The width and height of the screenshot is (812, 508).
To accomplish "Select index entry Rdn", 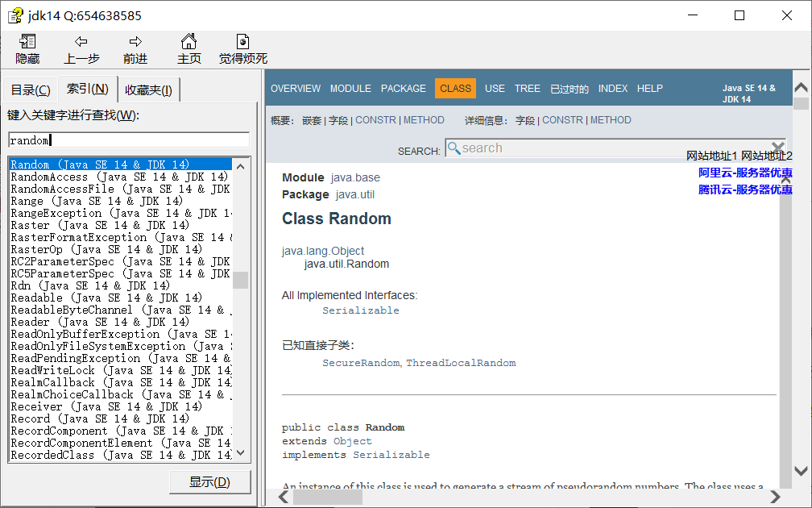I will point(121,285).
